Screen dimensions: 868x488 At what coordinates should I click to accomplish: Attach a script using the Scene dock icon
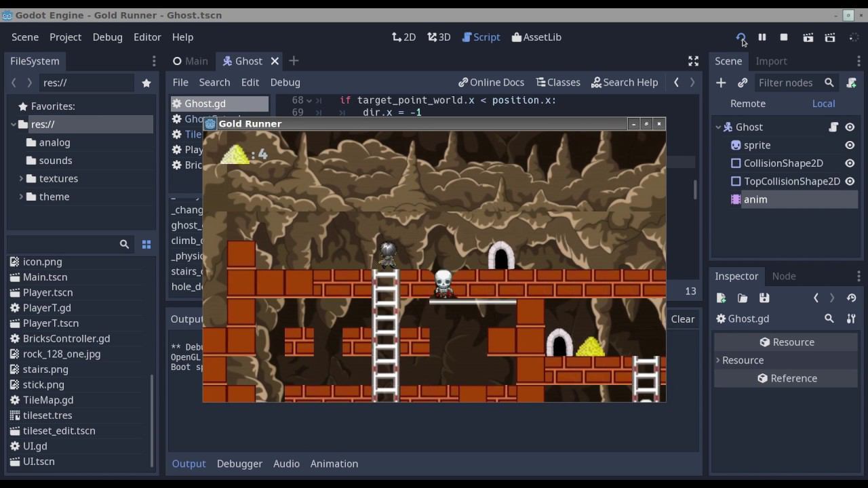[x=852, y=83]
